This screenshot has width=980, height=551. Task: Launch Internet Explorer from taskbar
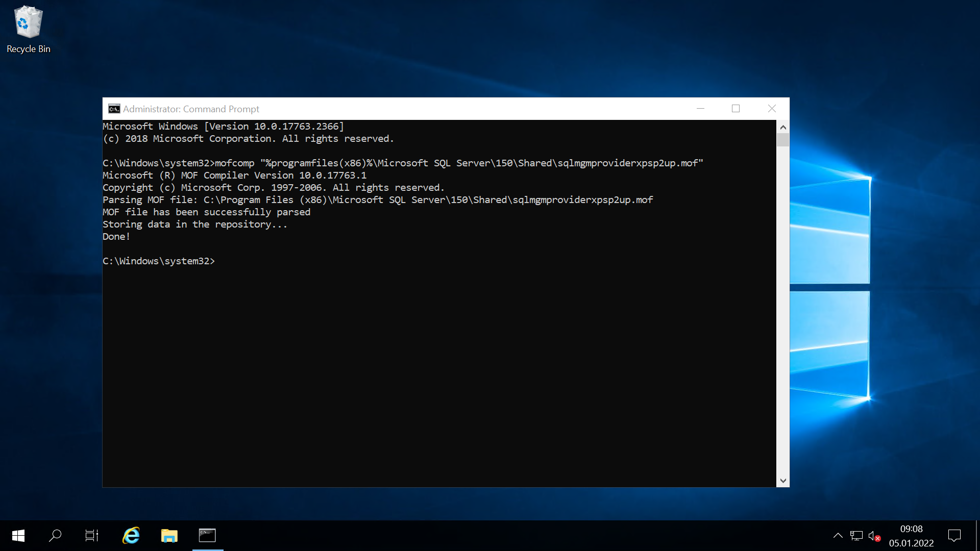tap(131, 535)
